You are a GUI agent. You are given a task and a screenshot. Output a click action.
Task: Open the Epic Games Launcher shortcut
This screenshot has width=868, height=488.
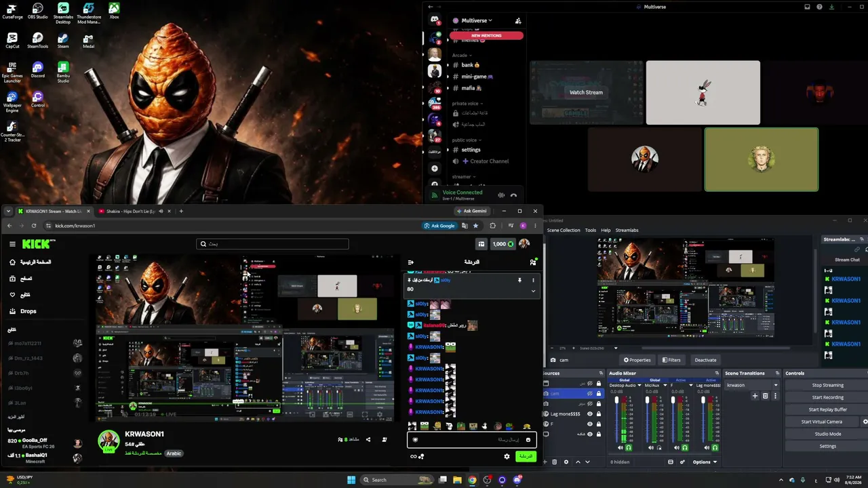coord(12,73)
